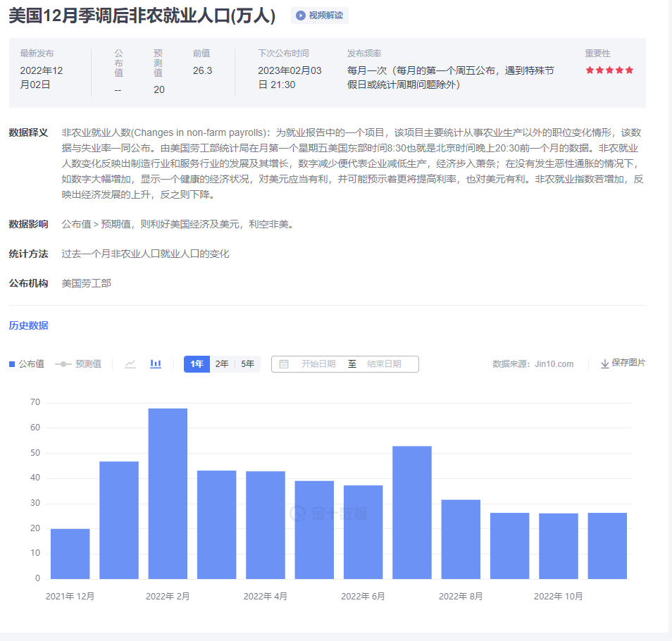Click the 统计方法 label
Image resolution: width=672 pixels, height=641 pixels.
pos(29,254)
